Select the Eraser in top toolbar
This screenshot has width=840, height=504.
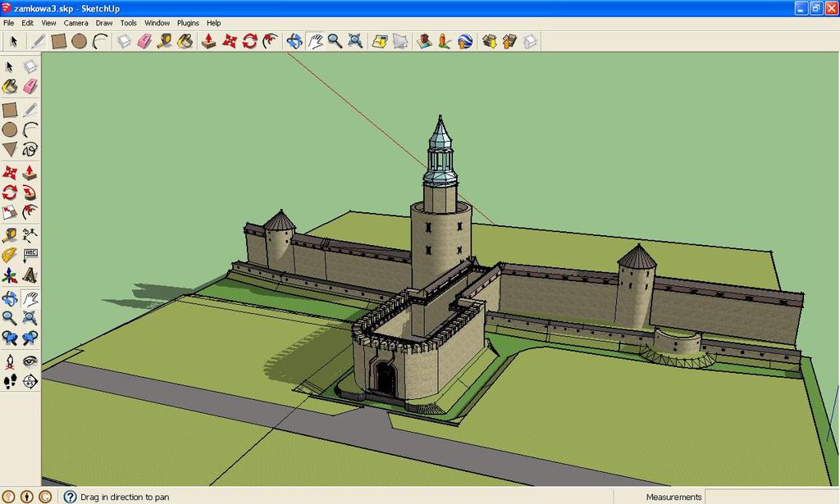[144, 41]
